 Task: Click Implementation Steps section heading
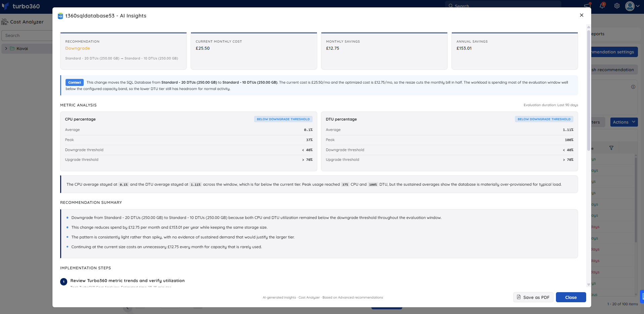85,268
